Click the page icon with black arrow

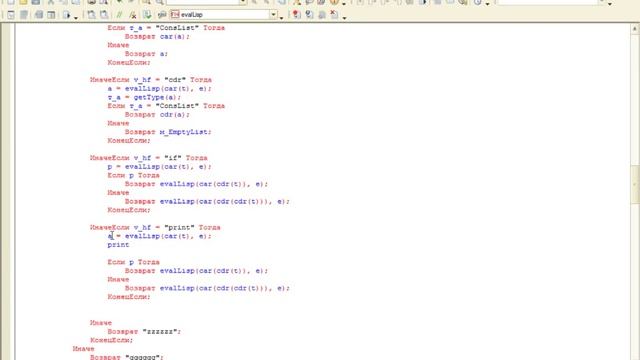coord(66,15)
